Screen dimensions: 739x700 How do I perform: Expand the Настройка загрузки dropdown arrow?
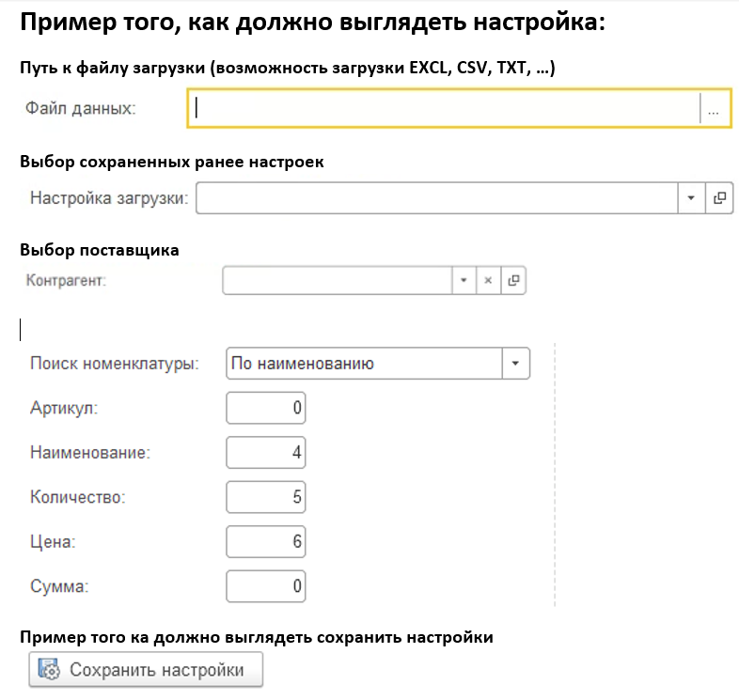pos(691,198)
